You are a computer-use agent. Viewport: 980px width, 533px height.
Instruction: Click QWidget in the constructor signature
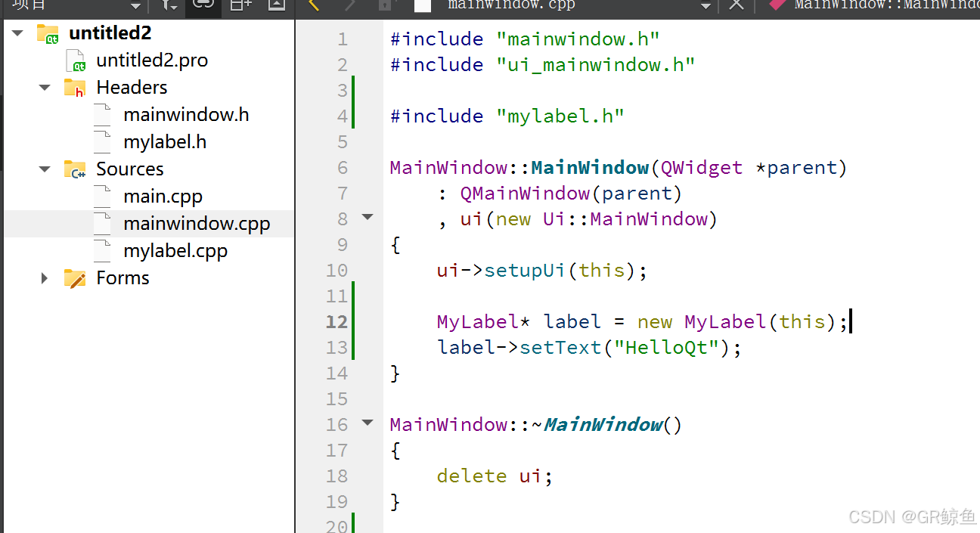(x=702, y=168)
